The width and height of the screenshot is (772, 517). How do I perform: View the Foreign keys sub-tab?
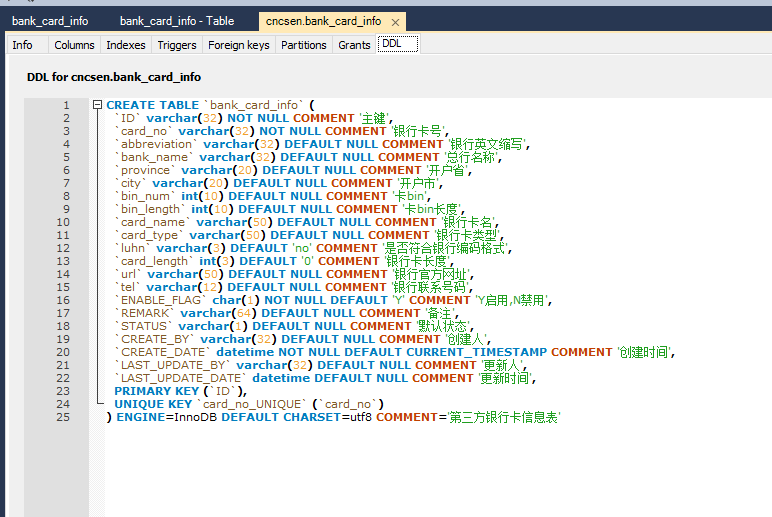(x=239, y=45)
